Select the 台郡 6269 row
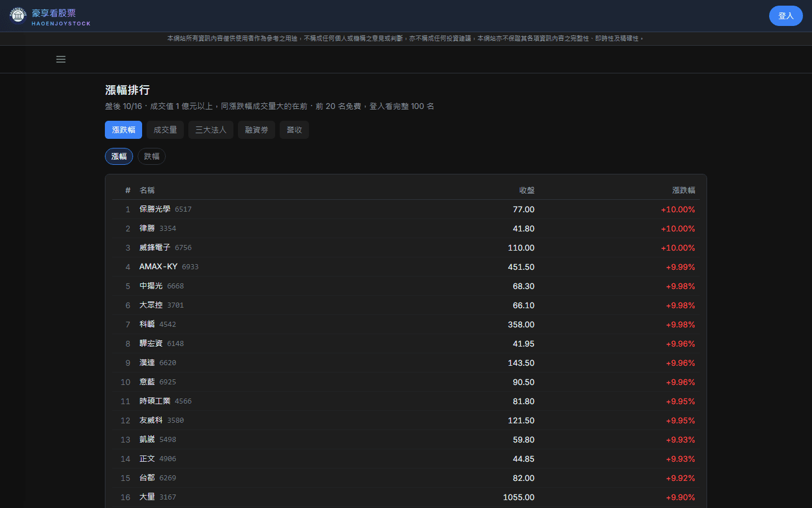The image size is (812, 508). (406, 478)
